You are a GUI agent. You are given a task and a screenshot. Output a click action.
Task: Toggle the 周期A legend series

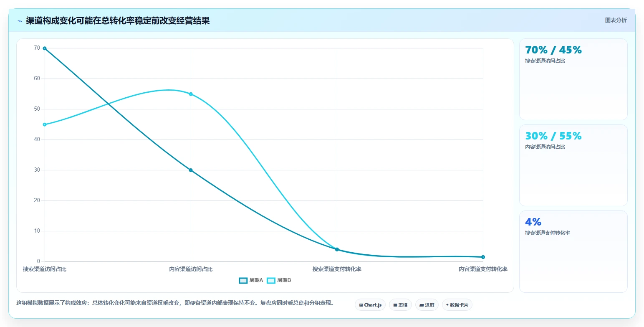251,280
